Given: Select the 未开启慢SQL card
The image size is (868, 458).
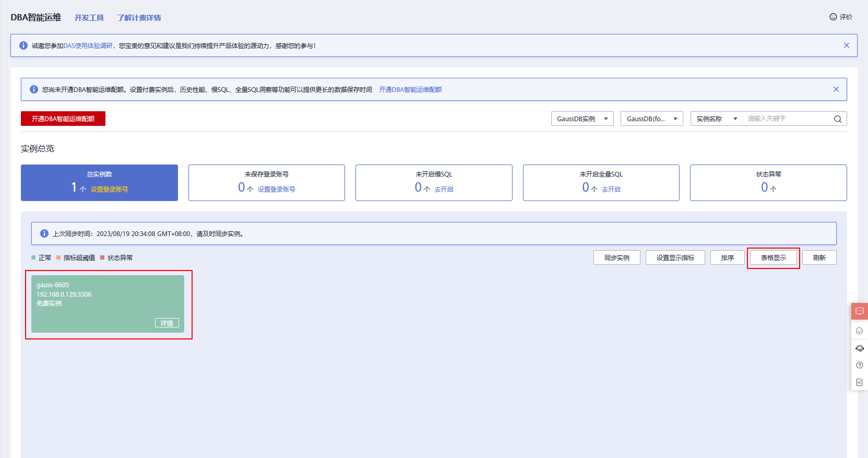Looking at the screenshot, I should [x=434, y=183].
